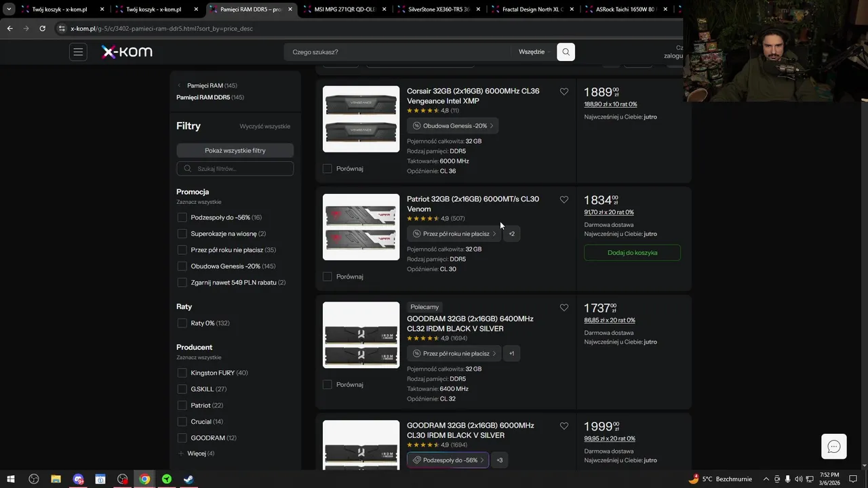Image resolution: width=868 pixels, height=488 pixels.
Task: Check Porównaj for the Corsair Vengeance
Action: (x=327, y=168)
